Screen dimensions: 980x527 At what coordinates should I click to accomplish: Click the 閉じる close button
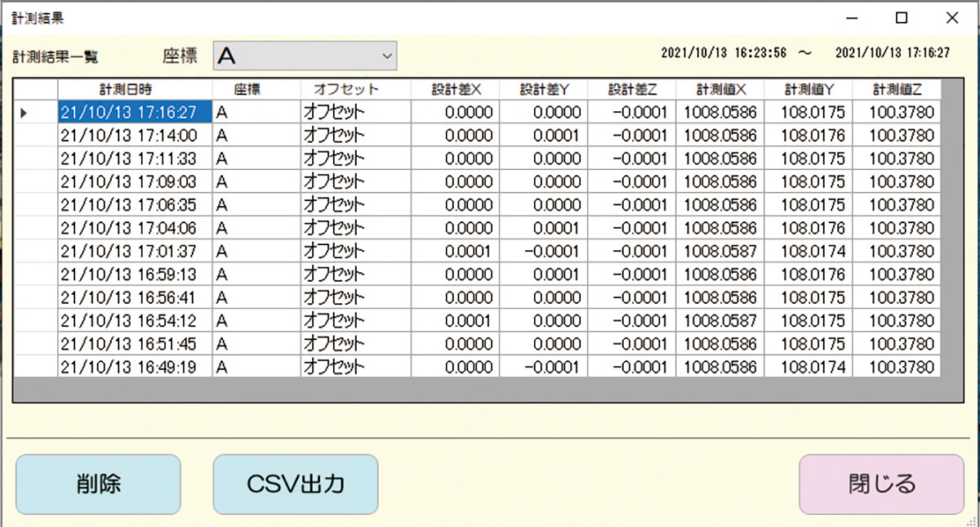point(881,484)
